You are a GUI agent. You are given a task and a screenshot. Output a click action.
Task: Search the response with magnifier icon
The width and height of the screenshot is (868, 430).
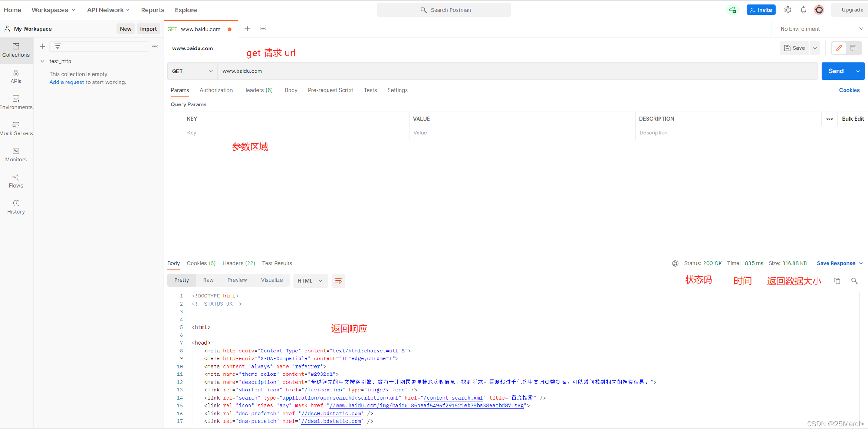(x=854, y=281)
